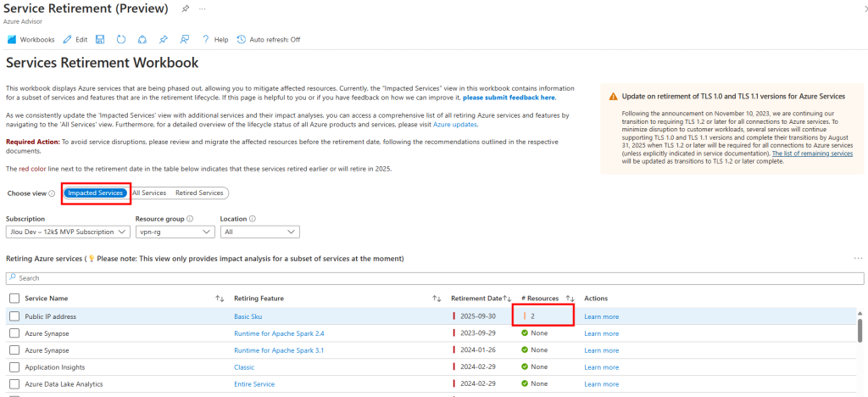Open Runtime for Apache Spark 2.4 link
Viewport: 868px width, 397px height.
click(x=279, y=333)
